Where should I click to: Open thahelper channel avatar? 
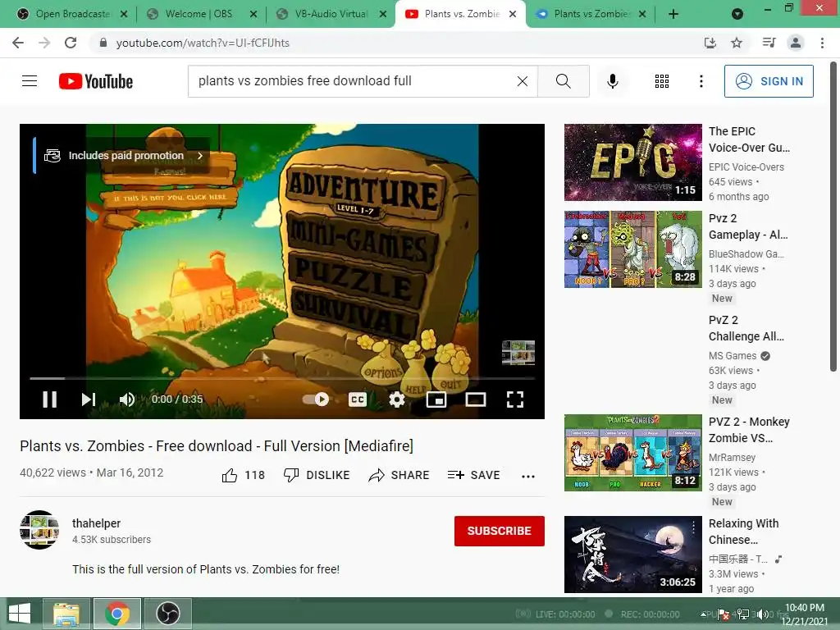coord(39,530)
